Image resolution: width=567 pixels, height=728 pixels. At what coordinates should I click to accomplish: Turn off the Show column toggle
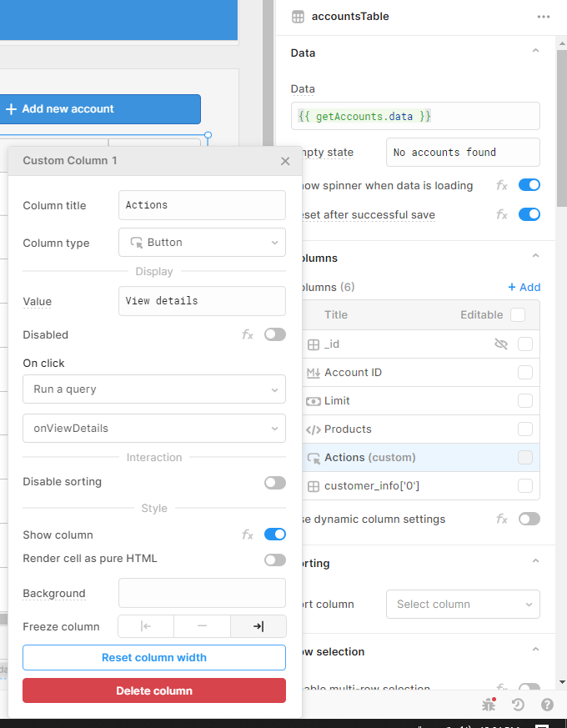tap(274, 535)
